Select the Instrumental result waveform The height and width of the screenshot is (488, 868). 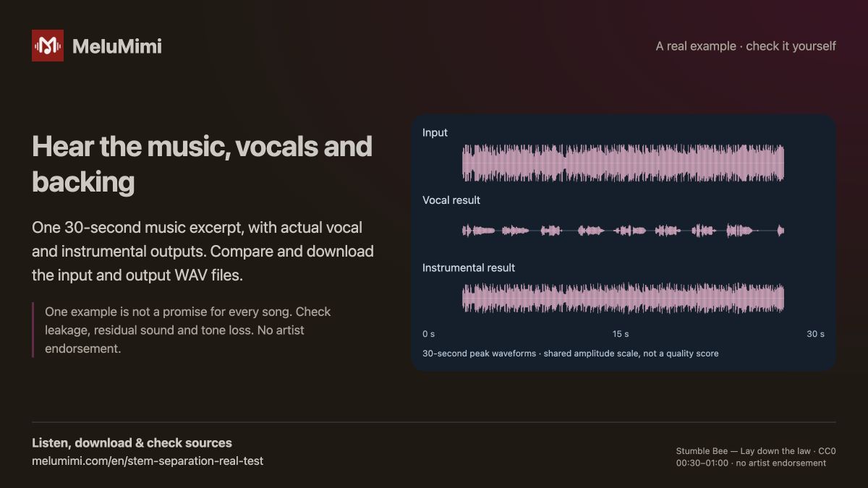point(623,298)
